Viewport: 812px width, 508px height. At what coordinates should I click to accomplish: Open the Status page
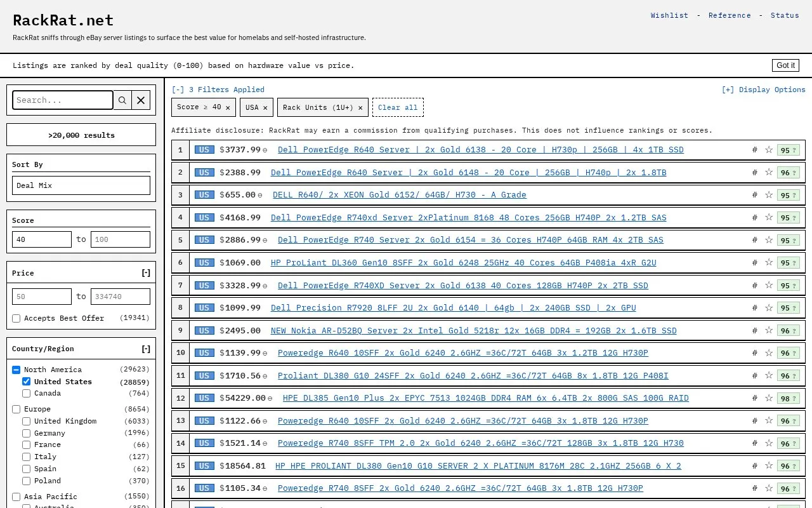(785, 15)
